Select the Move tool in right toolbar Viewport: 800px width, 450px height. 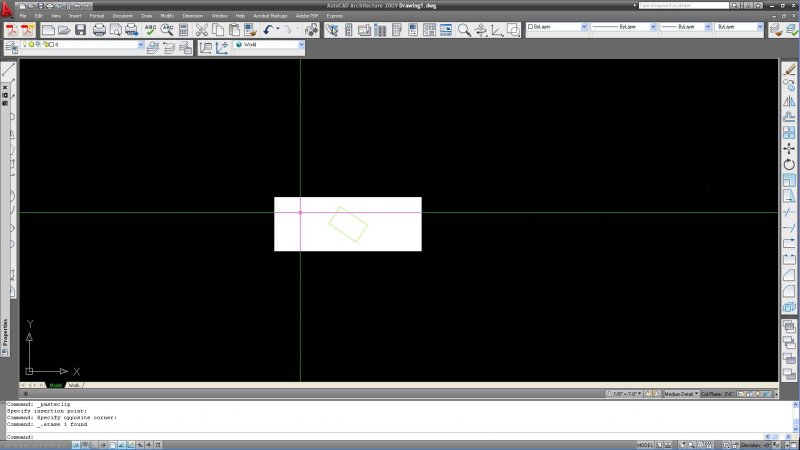[789, 148]
